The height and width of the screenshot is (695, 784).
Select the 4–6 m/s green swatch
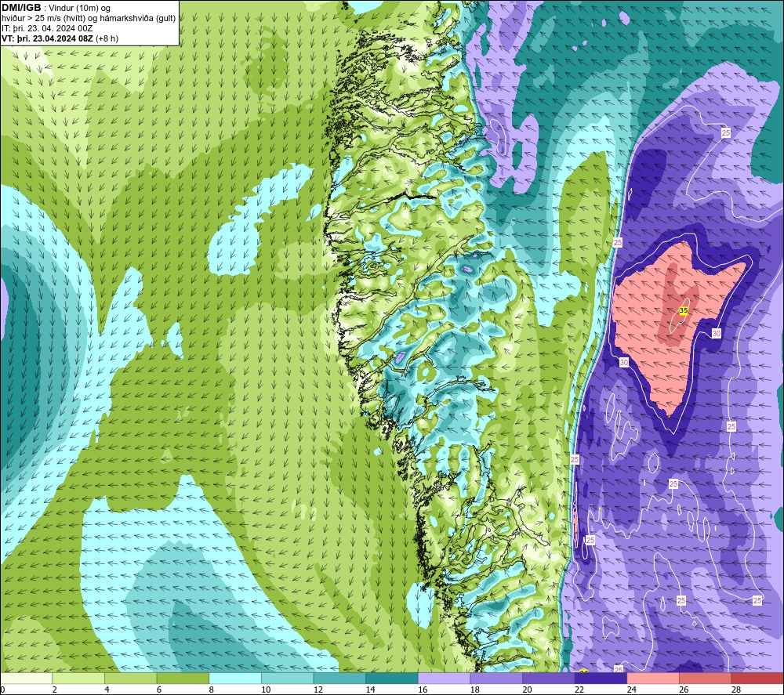[x=130, y=679]
